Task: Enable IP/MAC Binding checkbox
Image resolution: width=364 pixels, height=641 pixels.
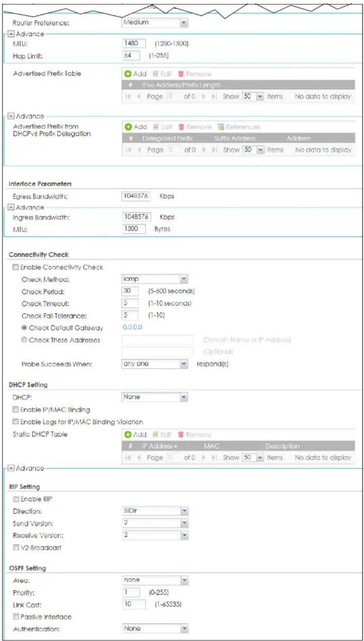Action: (x=16, y=410)
